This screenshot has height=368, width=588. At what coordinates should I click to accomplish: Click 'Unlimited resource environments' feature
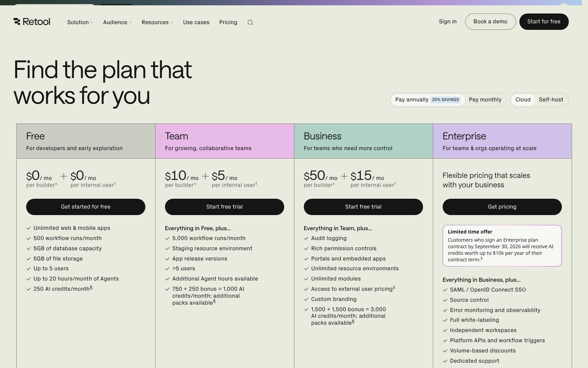click(355, 269)
